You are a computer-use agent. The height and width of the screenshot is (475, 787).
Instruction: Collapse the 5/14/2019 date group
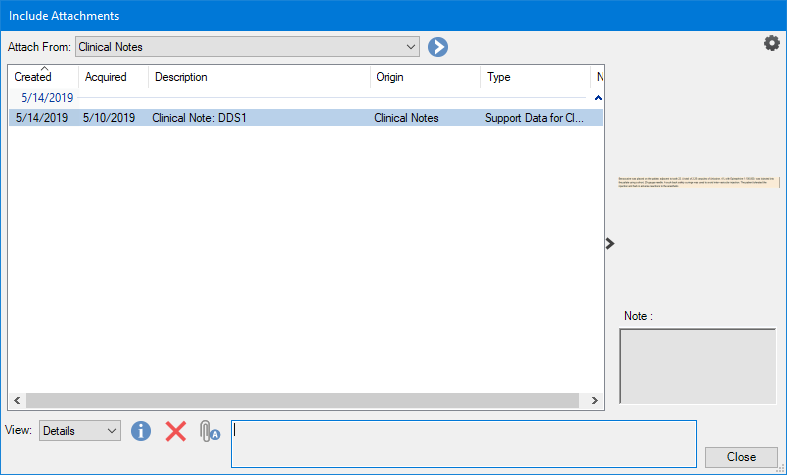pos(598,98)
